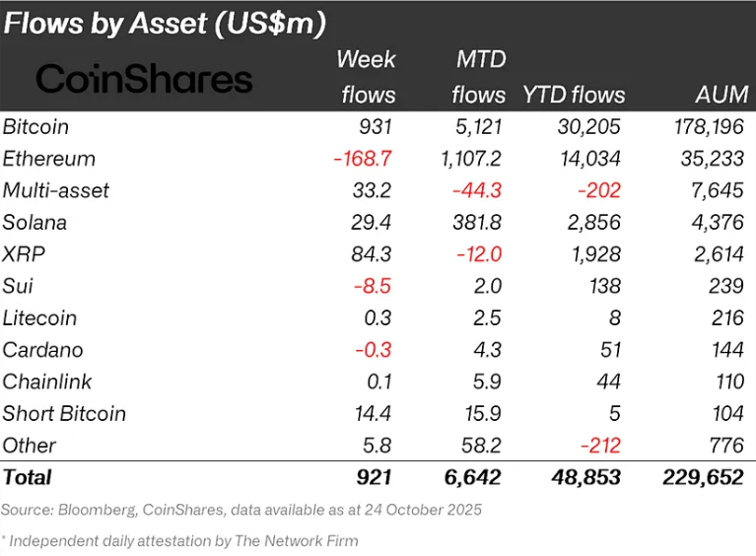Select the Cardano row label
Image resolution: width=756 pixels, height=556 pixels.
coord(42,350)
